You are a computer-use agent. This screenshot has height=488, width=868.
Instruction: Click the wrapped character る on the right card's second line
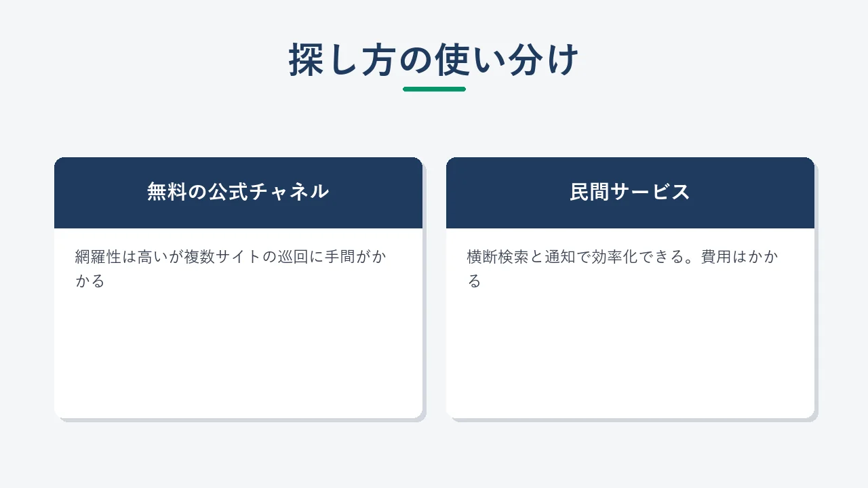tap(474, 281)
